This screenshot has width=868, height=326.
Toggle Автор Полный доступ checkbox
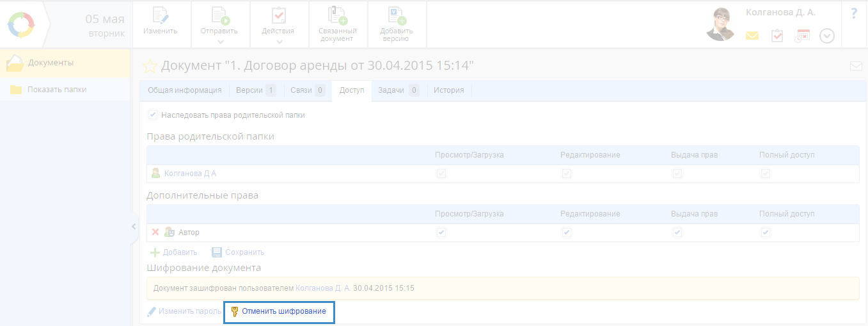point(766,232)
